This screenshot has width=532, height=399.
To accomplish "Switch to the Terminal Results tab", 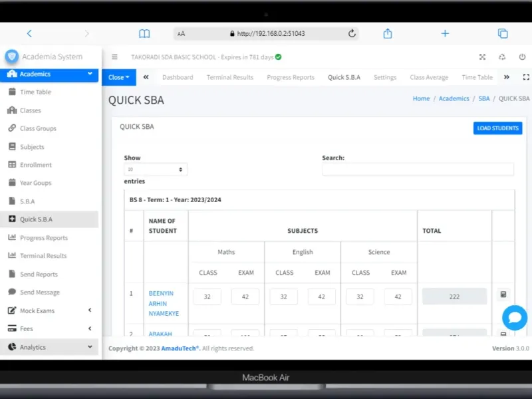I will 230,77.
